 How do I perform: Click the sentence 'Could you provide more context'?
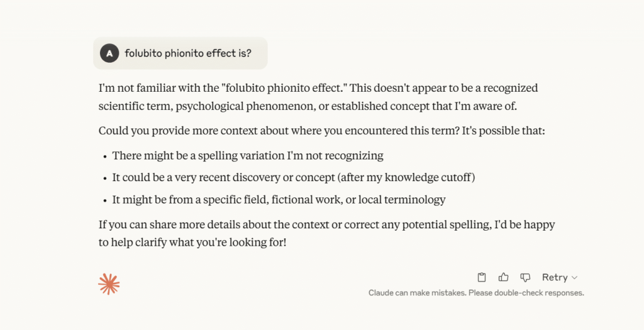(321, 131)
